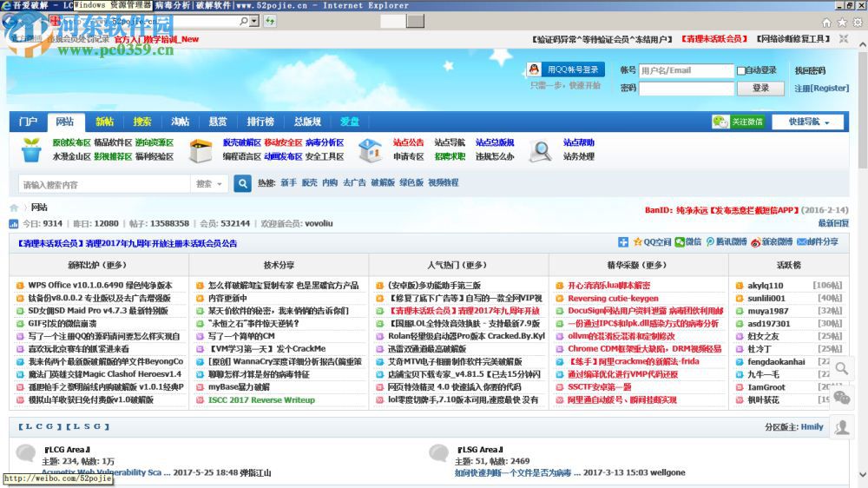
Task: Click the 用户名/Email input field
Action: (686, 70)
